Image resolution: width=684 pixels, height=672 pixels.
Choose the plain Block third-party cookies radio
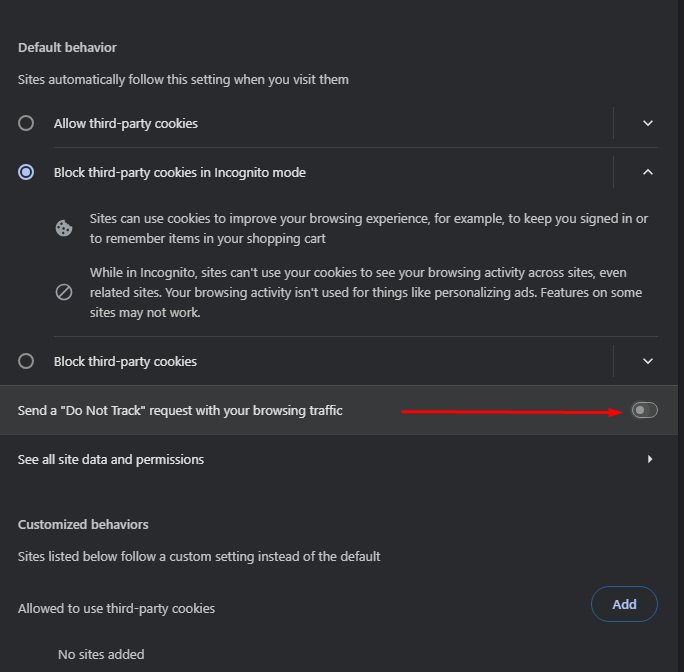(26, 361)
